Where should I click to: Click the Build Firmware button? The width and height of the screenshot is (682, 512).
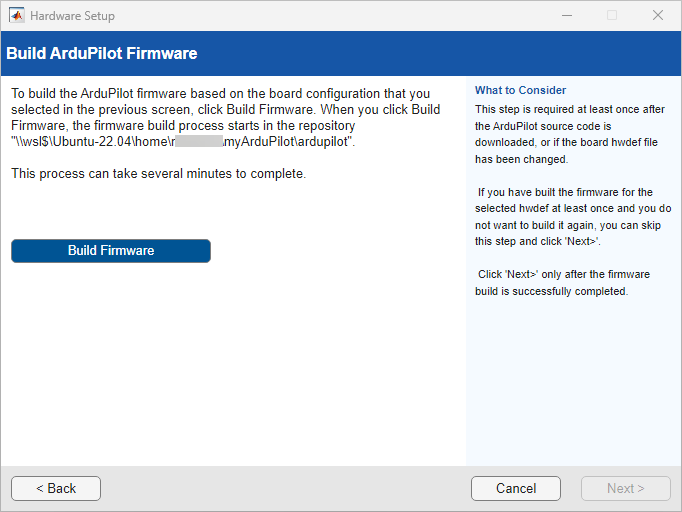click(x=111, y=251)
